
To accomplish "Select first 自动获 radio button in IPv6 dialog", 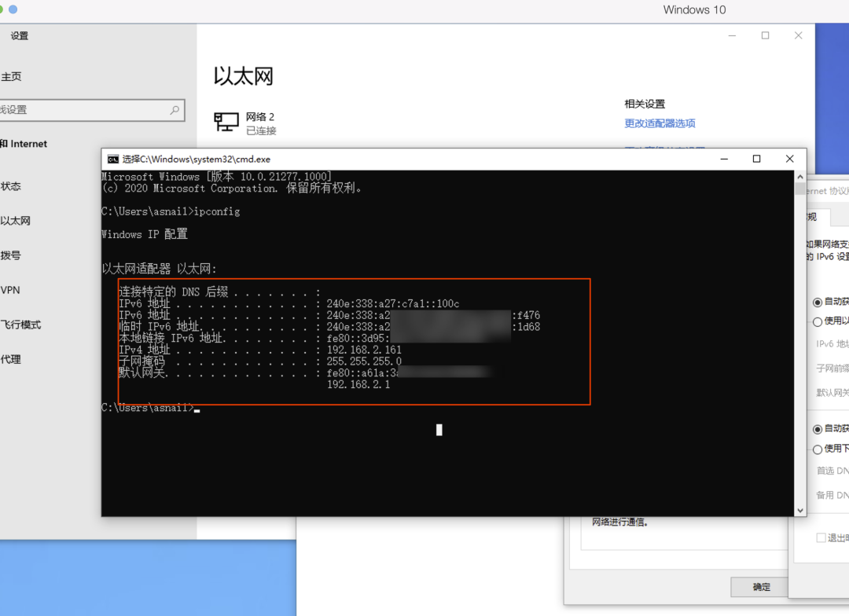I will coord(818,302).
